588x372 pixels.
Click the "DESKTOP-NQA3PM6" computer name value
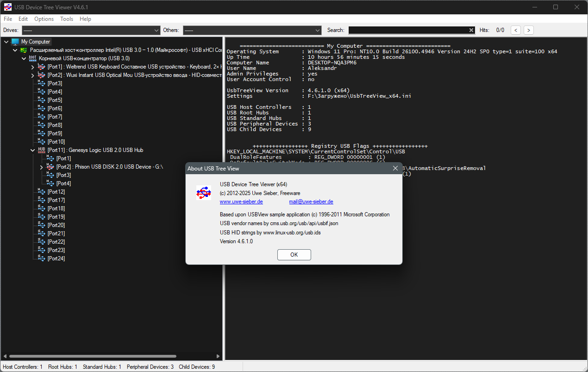click(332, 63)
